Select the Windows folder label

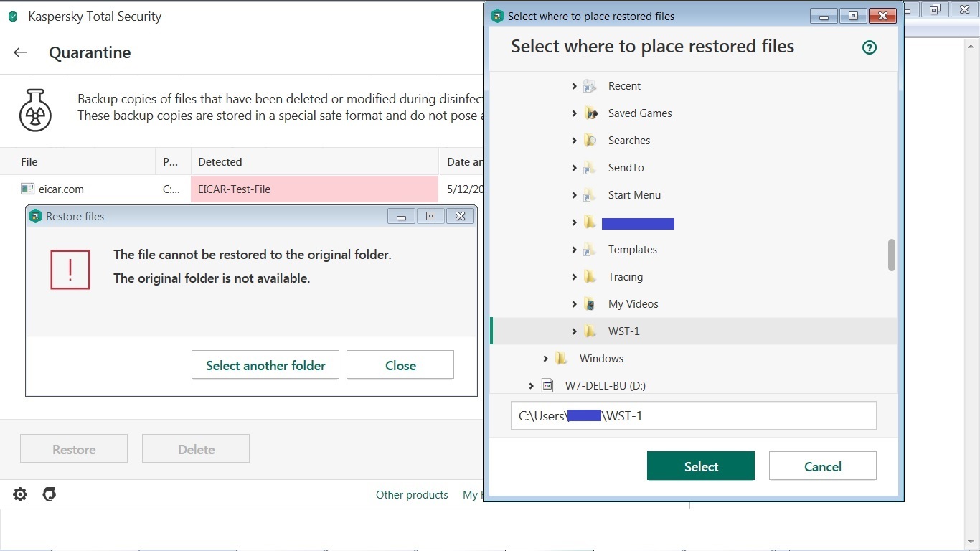(601, 359)
